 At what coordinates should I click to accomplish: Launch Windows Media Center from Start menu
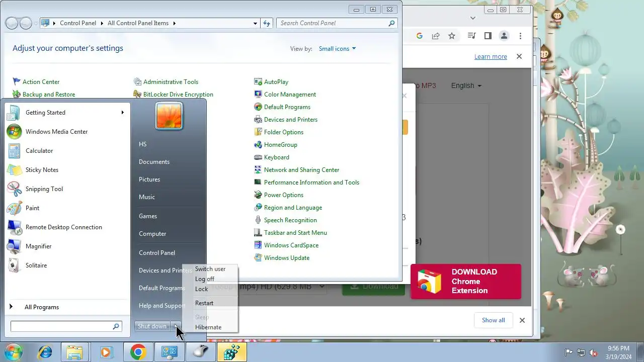[x=67, y=132]
